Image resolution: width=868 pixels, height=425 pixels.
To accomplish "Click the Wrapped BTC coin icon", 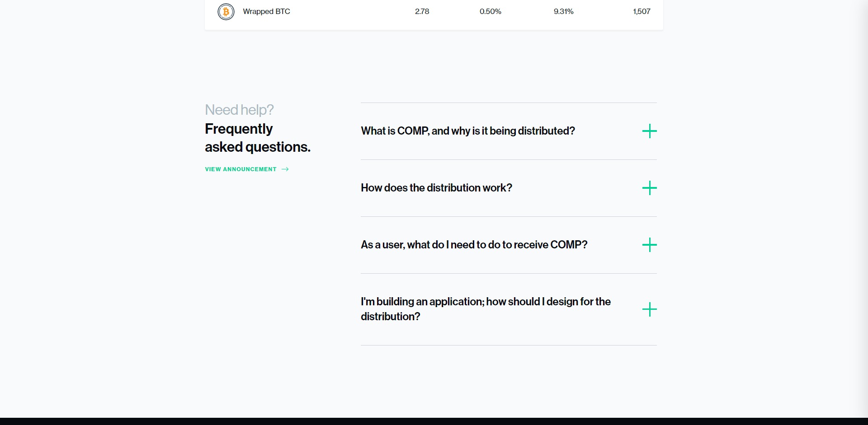I will click(226, 12).
